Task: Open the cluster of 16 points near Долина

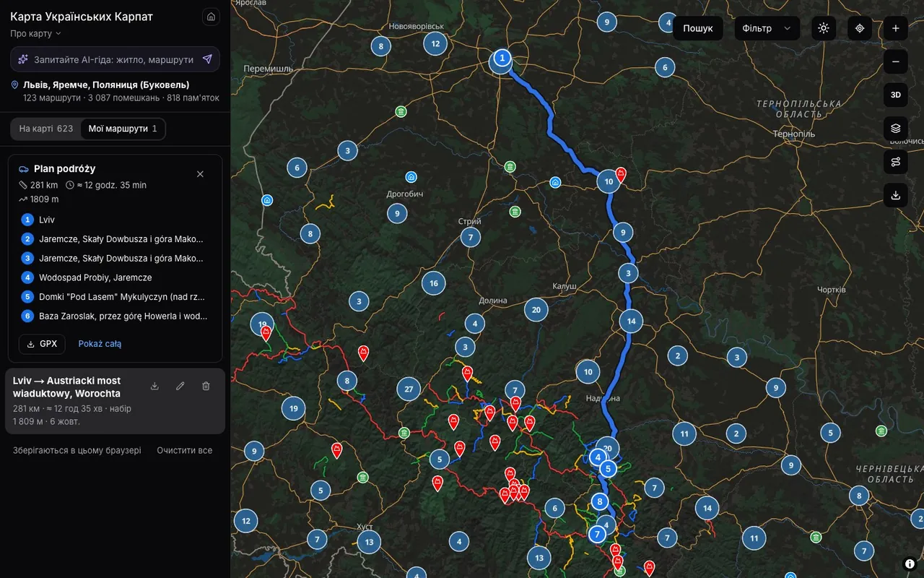Action: click(433, 283)
